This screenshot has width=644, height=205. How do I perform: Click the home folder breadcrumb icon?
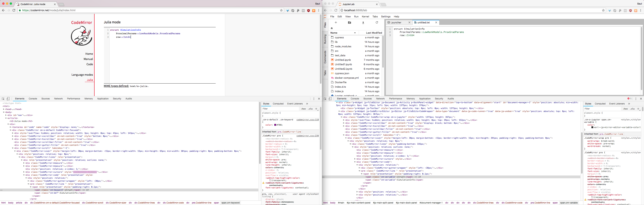pos(332,28)
